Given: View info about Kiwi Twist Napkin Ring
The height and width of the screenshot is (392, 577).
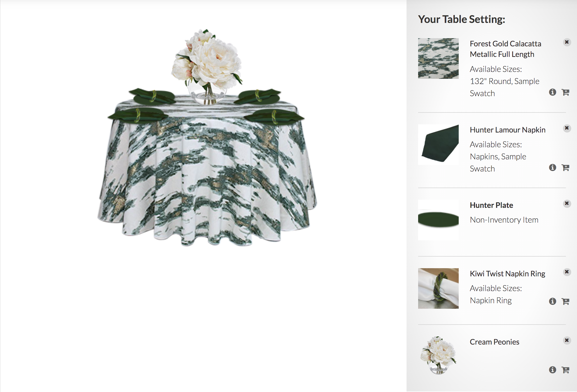Looking at the screenshot, I should tap(552, 301).
